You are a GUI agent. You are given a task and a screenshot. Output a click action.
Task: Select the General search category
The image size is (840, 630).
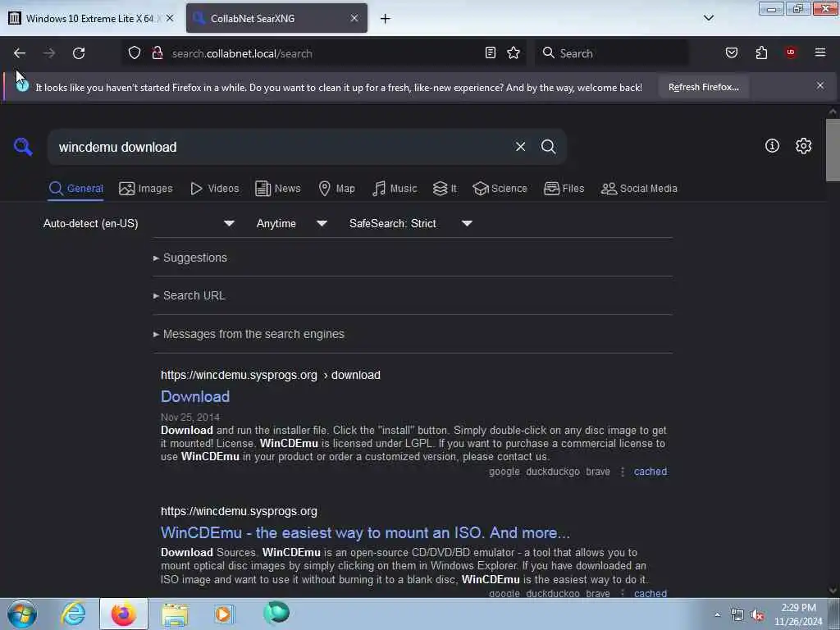click(x=75, y=189)
